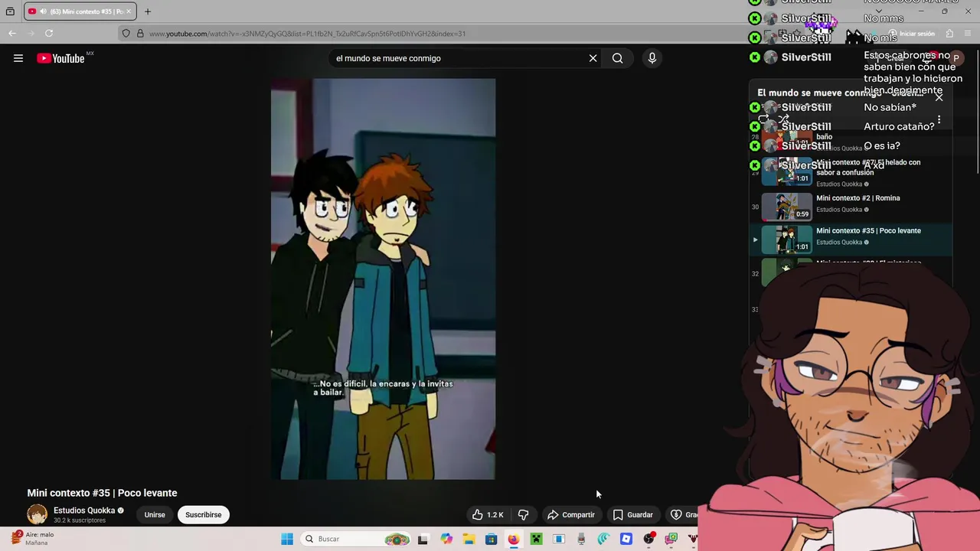Image resolution: width=980 pixels, height=551 pixels.
Task: Select the Mini contexto #35 playlist entry
Action: pyautogui.click(x=851, y=240)
